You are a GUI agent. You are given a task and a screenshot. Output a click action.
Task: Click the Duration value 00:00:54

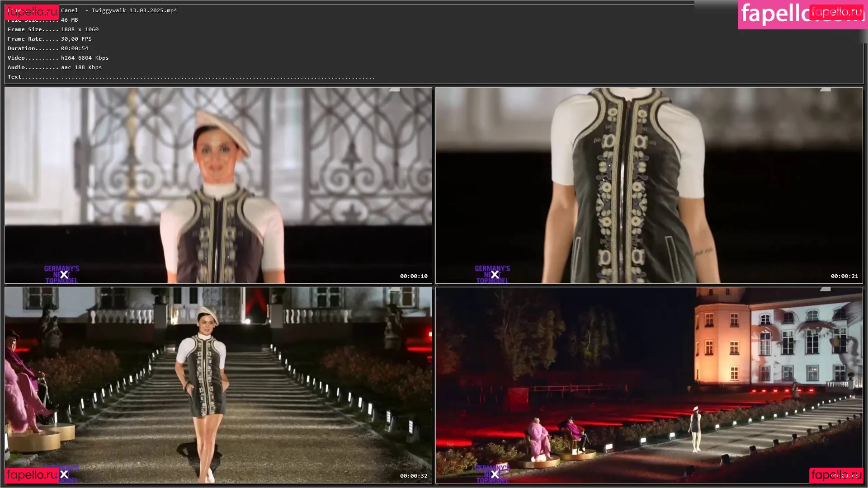(x=75, y=48)
